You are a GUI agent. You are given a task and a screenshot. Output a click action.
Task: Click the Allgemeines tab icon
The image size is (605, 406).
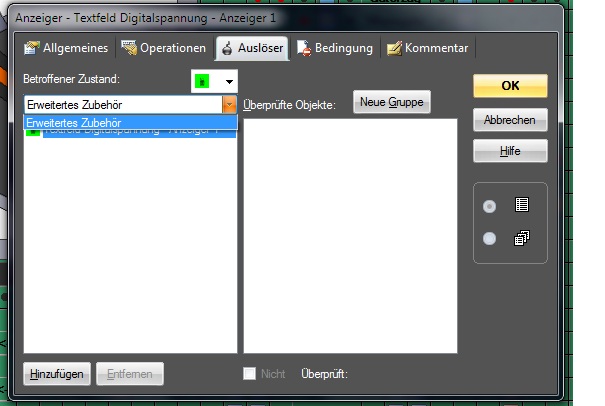click(32, 47)
